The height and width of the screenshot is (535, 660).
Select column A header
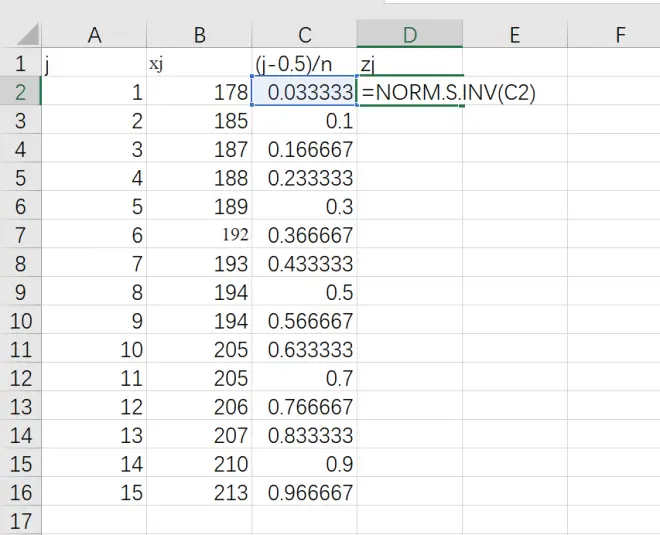click(x=94, y=35)
